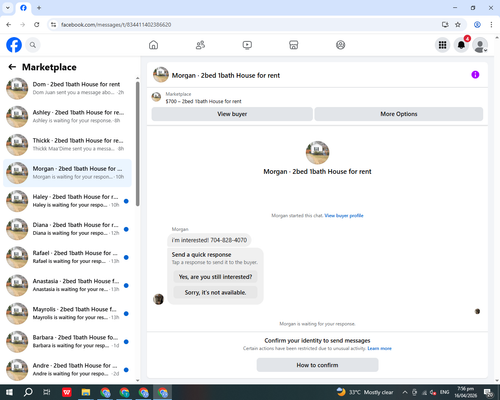Open Chrome's three-dot menu
This screenshot has width=500, height=400.
coord(491,25)
